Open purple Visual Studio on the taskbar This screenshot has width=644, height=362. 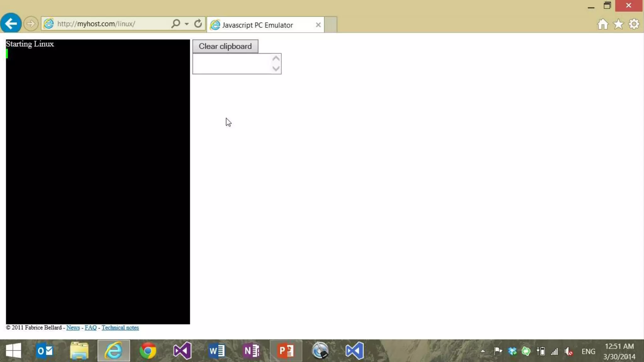(x=182, y=350)
